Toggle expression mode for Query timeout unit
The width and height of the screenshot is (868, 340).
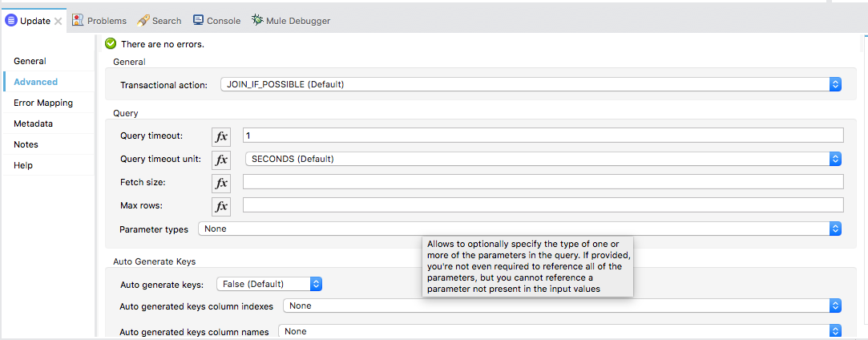(x=221, y=160)
